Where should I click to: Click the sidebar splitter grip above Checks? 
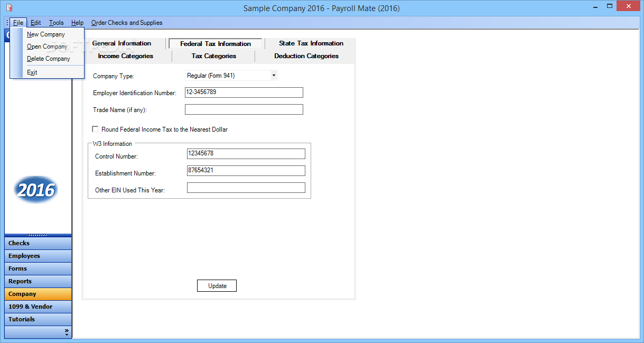tap(38, 235)
